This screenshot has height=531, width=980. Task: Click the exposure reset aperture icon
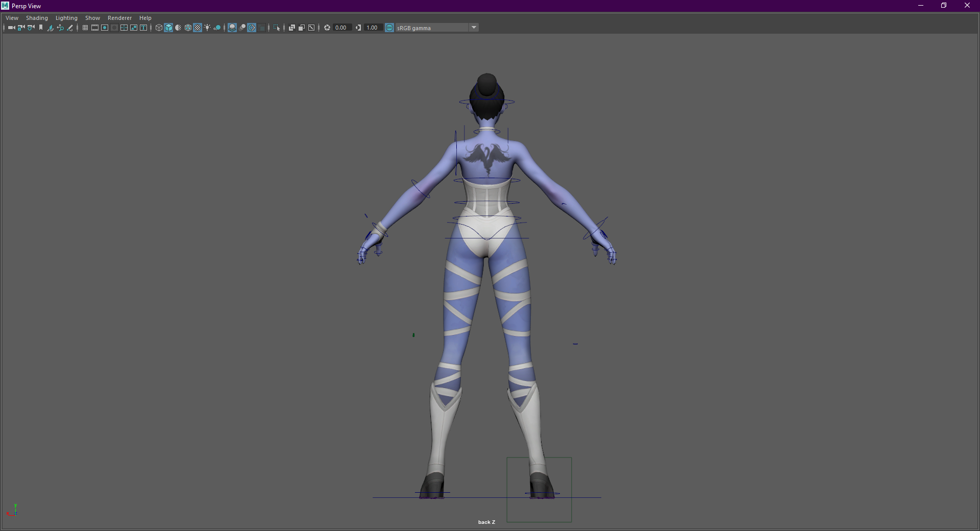point(327,28)
